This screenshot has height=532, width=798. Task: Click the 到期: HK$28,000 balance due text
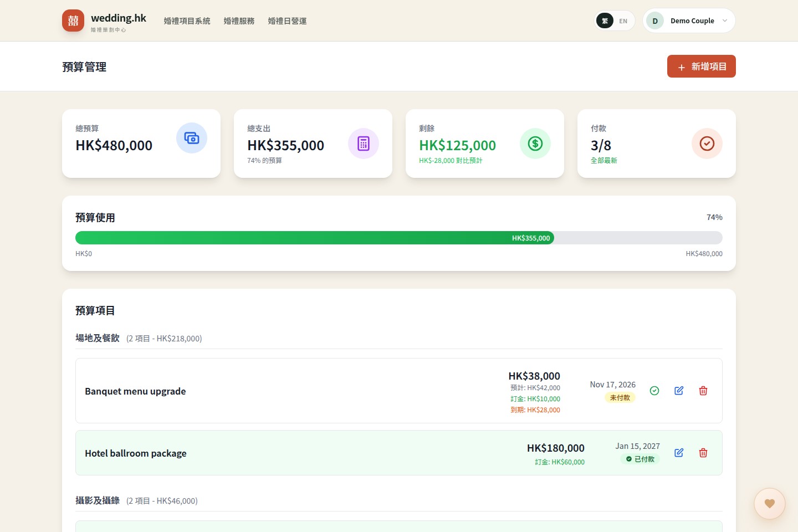[x=535, y=410]
